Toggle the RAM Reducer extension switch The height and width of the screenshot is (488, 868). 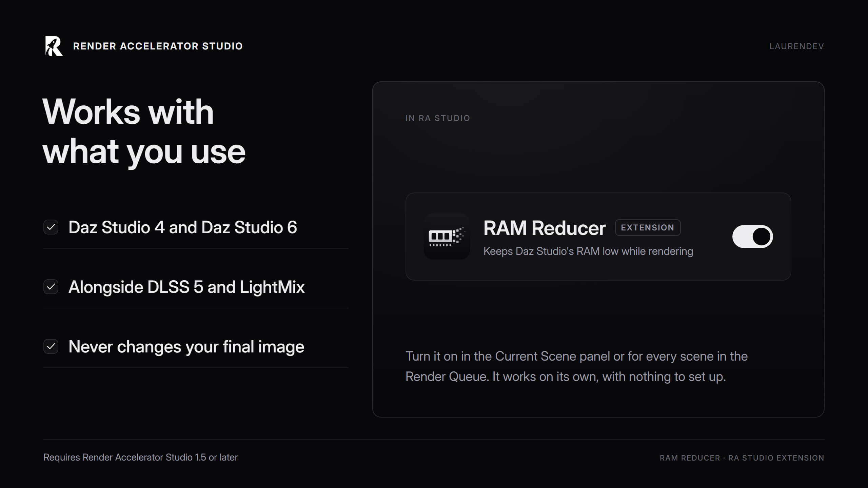pos(752,237)
